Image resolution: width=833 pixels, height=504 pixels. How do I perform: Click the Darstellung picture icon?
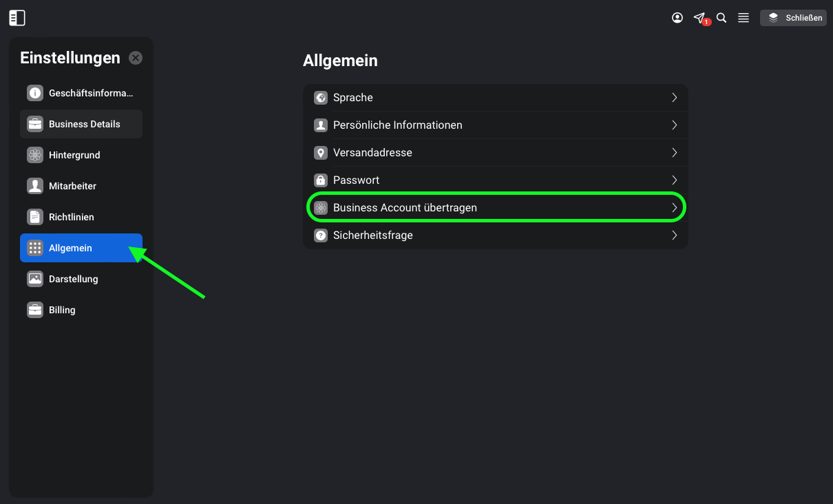pos(35,279)
